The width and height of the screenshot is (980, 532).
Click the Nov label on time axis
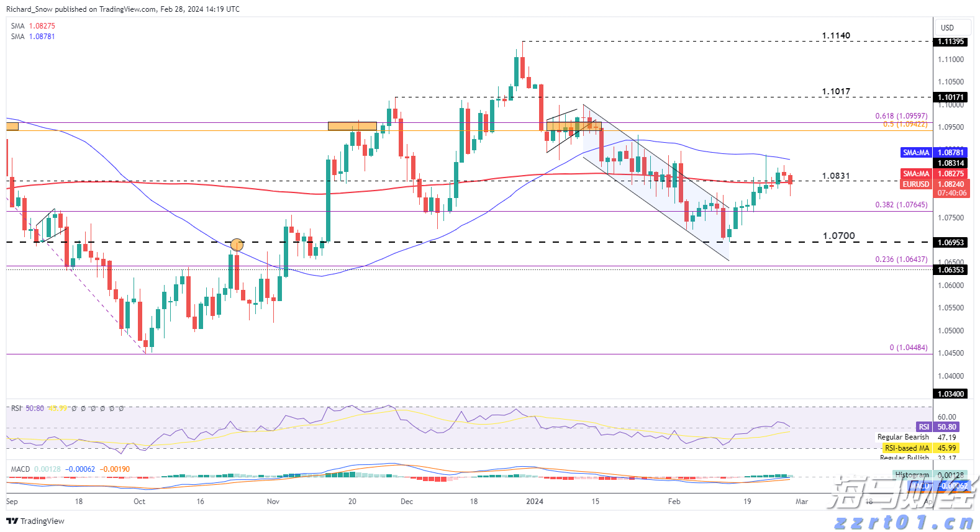click(x=273, y=502)
